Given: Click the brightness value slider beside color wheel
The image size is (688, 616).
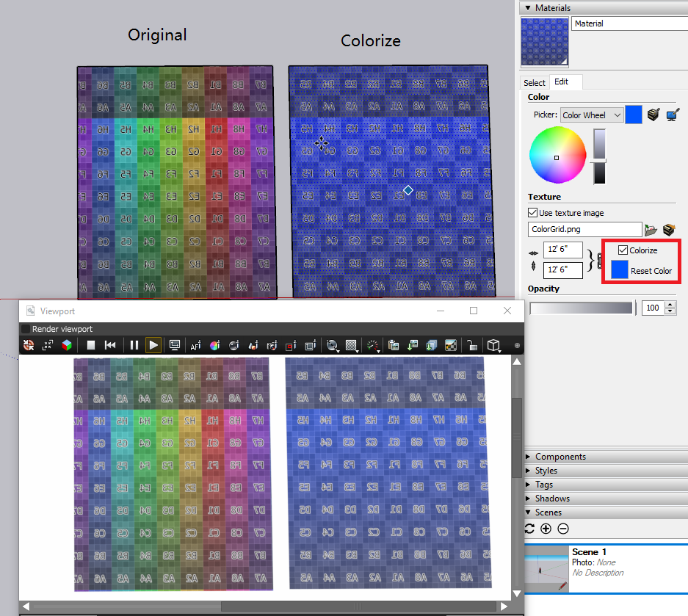Looking at the screenshot, I should (x=599, y=156).
